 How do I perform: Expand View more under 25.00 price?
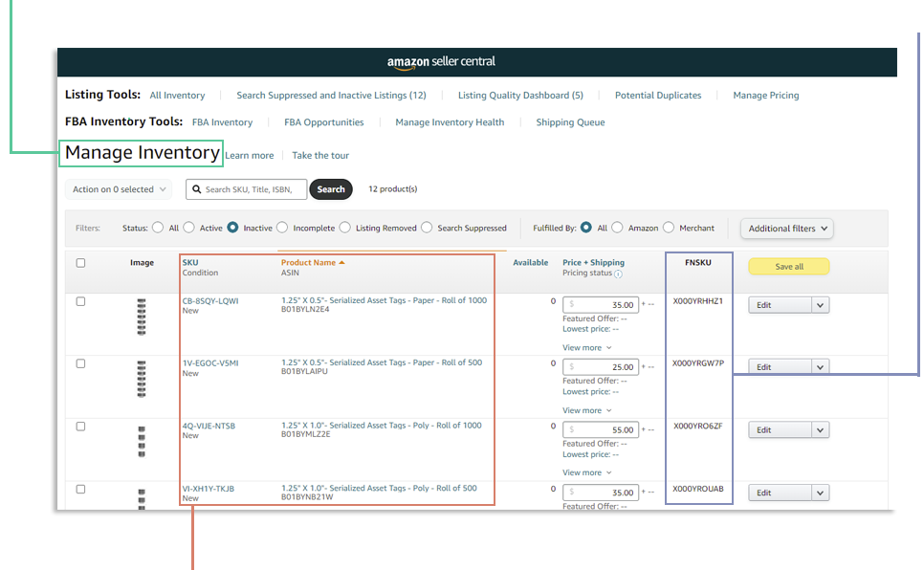[x=587, y=410]
